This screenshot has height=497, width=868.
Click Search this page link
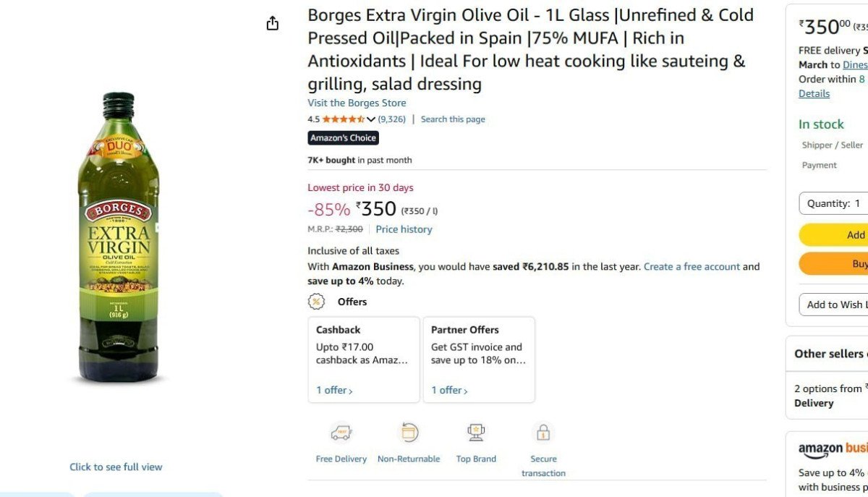click(453, 119)
